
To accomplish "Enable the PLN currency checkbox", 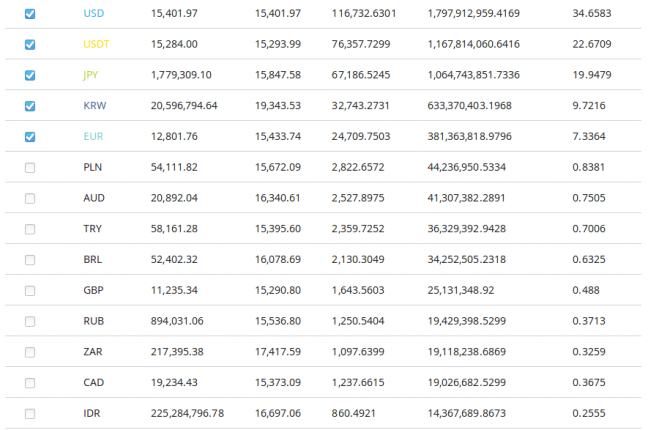I will pyautogui.click(x=30, y=167).
